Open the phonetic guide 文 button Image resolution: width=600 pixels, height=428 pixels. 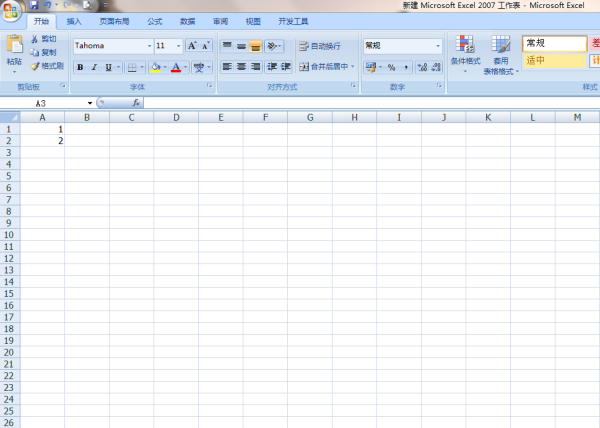coord(199,67)
